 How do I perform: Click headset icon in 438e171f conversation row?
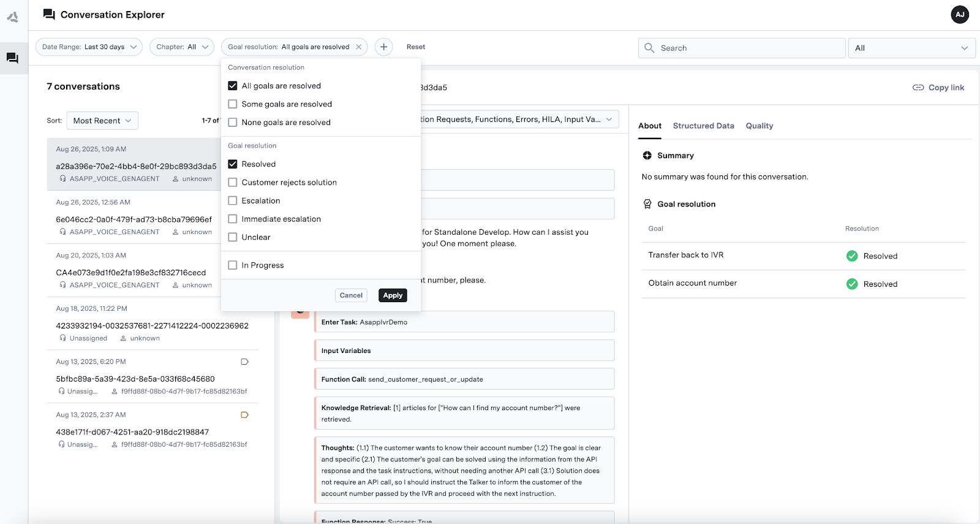pyautogui.click(x=61, y=445)
